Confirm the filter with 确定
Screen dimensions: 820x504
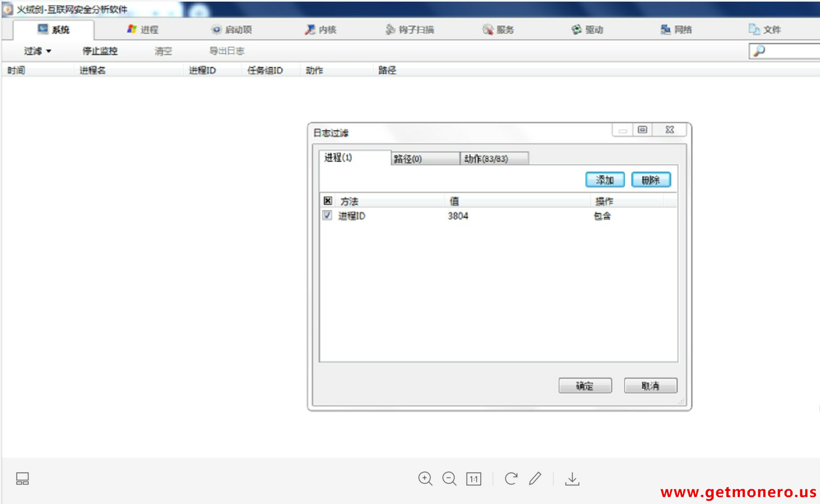tap(584, 386)
